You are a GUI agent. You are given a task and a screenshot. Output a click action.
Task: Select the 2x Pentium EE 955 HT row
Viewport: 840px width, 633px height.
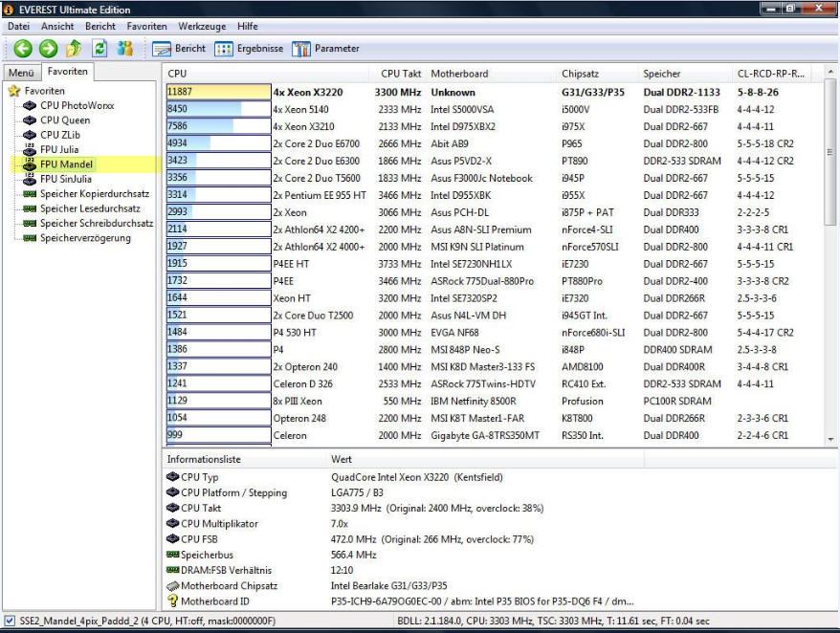493,195
